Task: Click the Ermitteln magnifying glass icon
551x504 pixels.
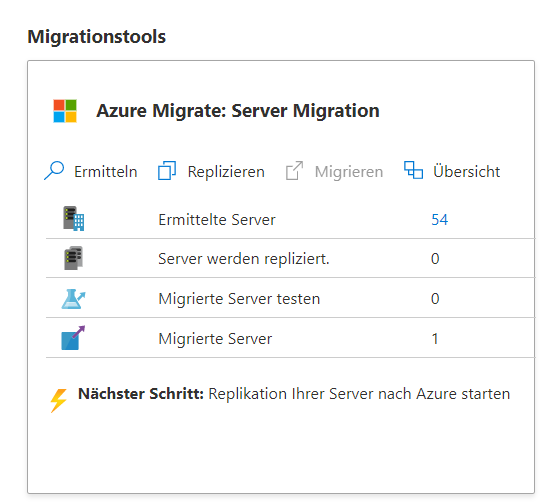Action: pyautogui.click(x=54, y=171)
